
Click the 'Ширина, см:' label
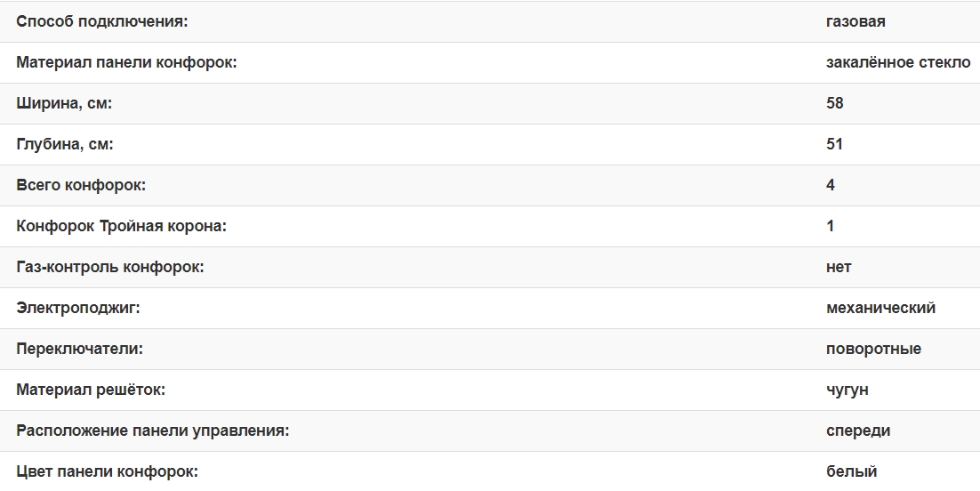[x=64, y=103]
